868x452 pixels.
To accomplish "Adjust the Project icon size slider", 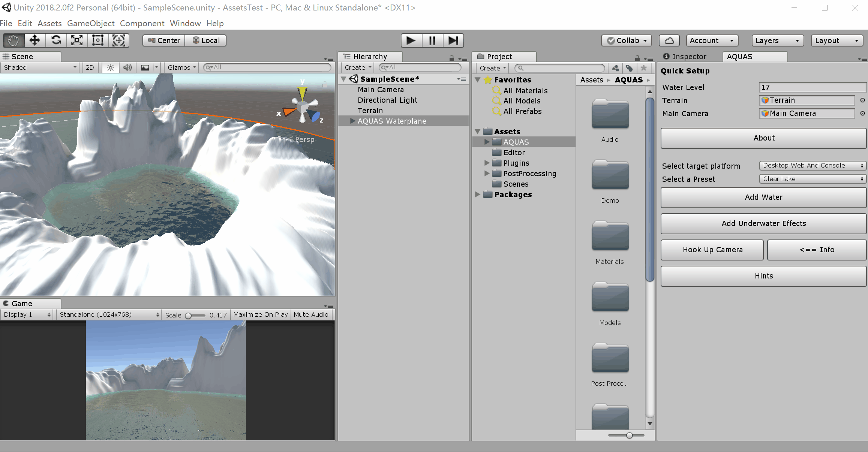I will pyautogui.click(x=626, y=435).
